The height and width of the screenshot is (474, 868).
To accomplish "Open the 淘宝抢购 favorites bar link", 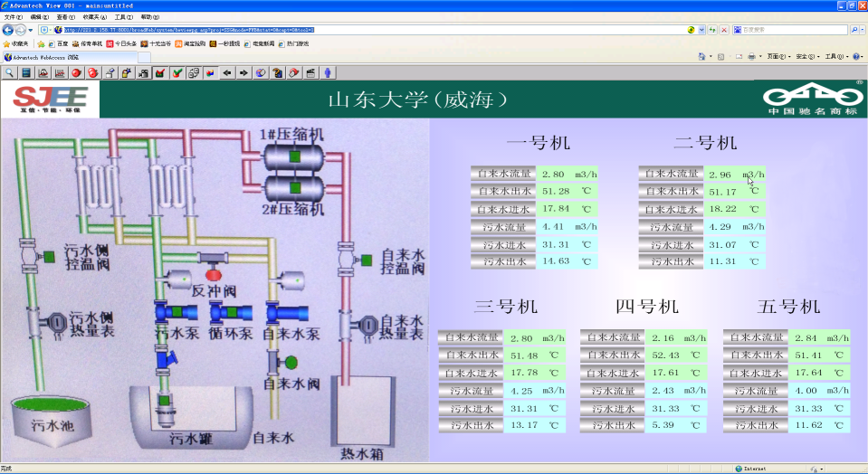I will [191, 43].
